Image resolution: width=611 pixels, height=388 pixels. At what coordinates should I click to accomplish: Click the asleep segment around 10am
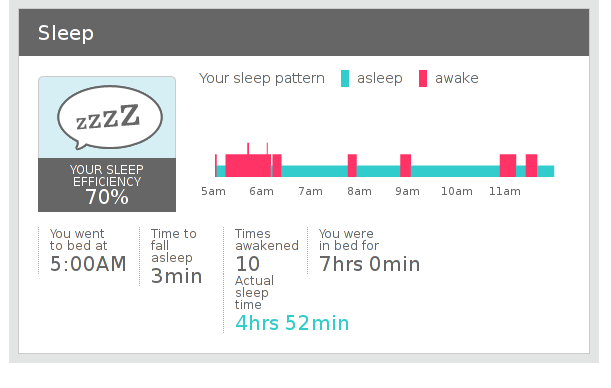point(455,171)
